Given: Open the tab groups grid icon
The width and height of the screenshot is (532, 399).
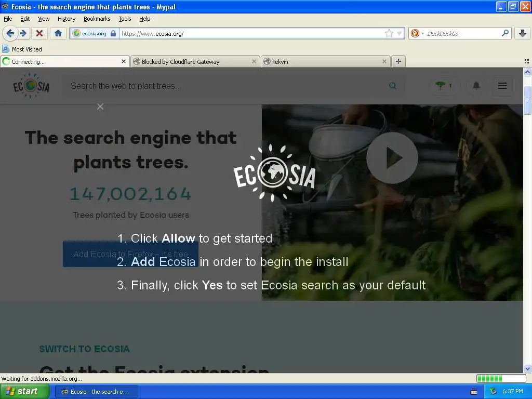Looking at the screenshot, I should pyautogui.click(x=527, y=61).
